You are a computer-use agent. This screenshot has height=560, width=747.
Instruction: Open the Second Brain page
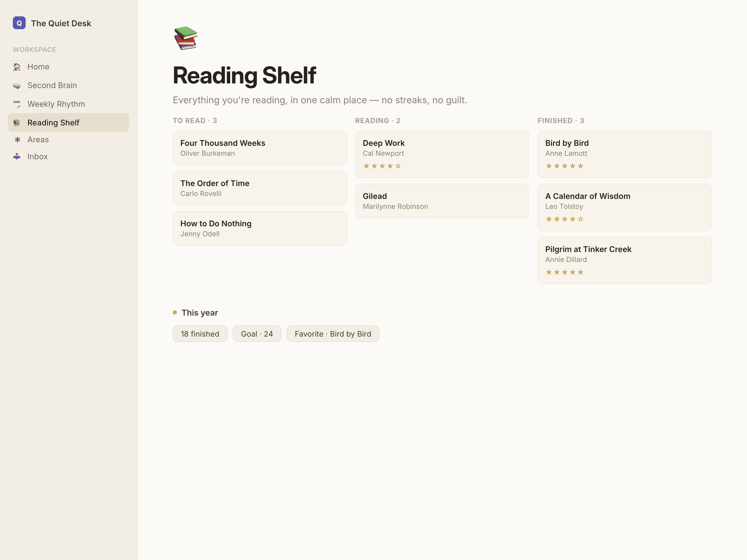[x=69, y=85]
